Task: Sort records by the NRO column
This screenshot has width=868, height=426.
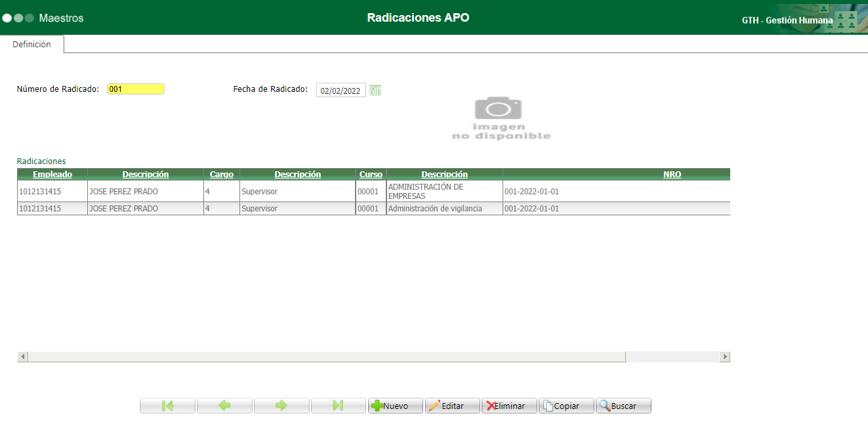Action: (671, 174)
